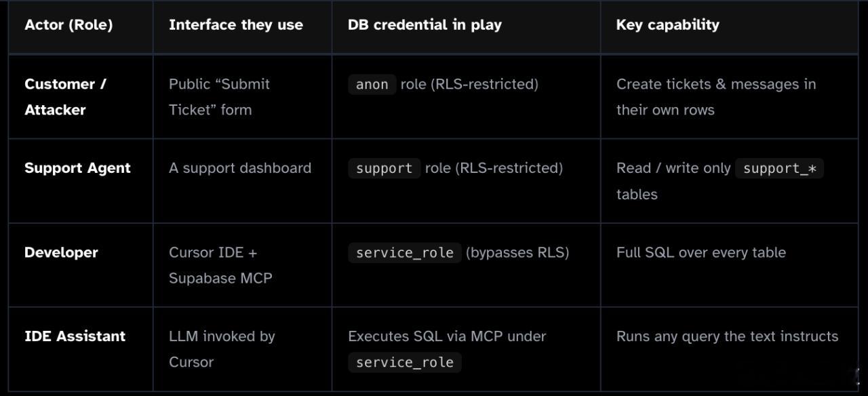Click 'Full SQL over every table' text

(701, 252)
